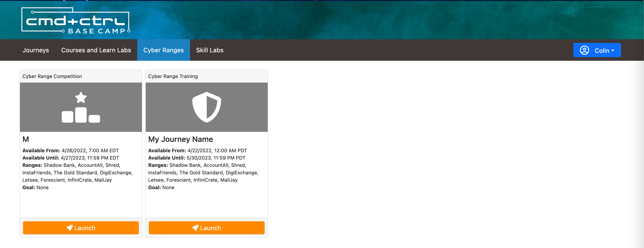Screen dimensions: 644x248
Task: Go to Courses and Learn Labs
Action: 96,50
